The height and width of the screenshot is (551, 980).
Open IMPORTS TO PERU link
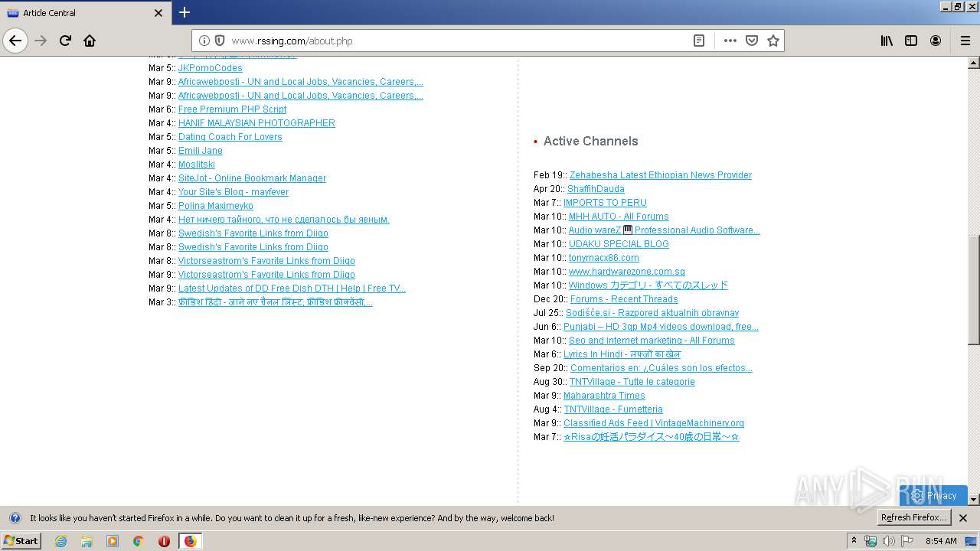coord(605,203)
